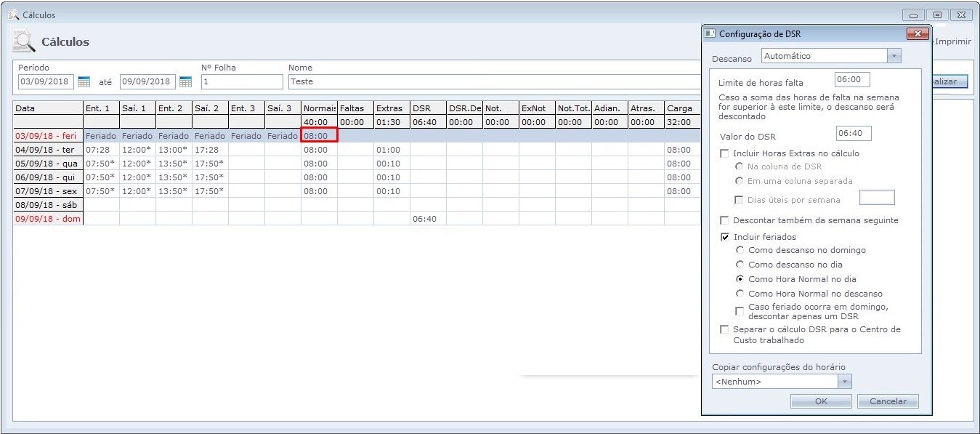980x434 pixels.
Task: Choose Como Hora Normal no descanso
Action: (740, 294)
